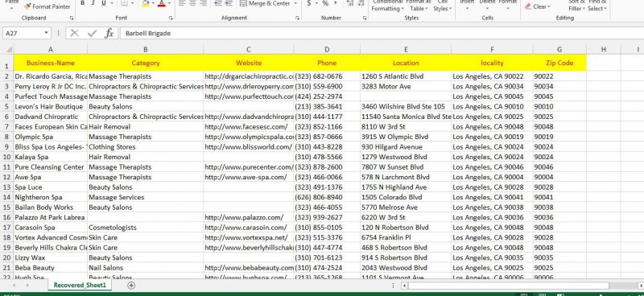Select the Recovered_Sheet1 tab
The height and width of the screenshot is (296, 644).
click(80, 286)
